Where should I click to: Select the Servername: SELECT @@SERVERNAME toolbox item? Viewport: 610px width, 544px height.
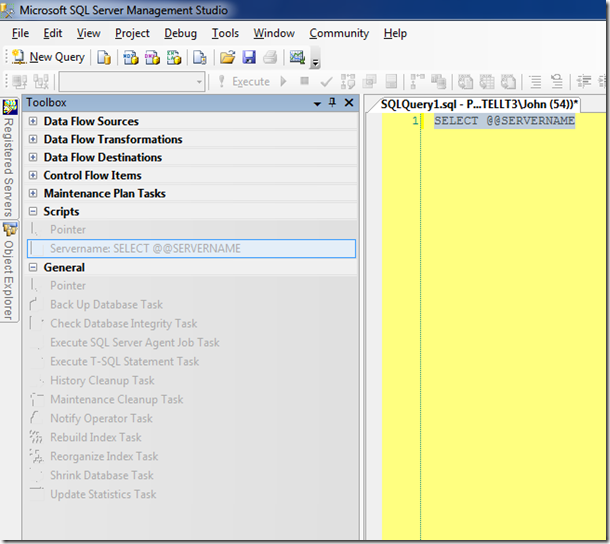pos(191,249)
